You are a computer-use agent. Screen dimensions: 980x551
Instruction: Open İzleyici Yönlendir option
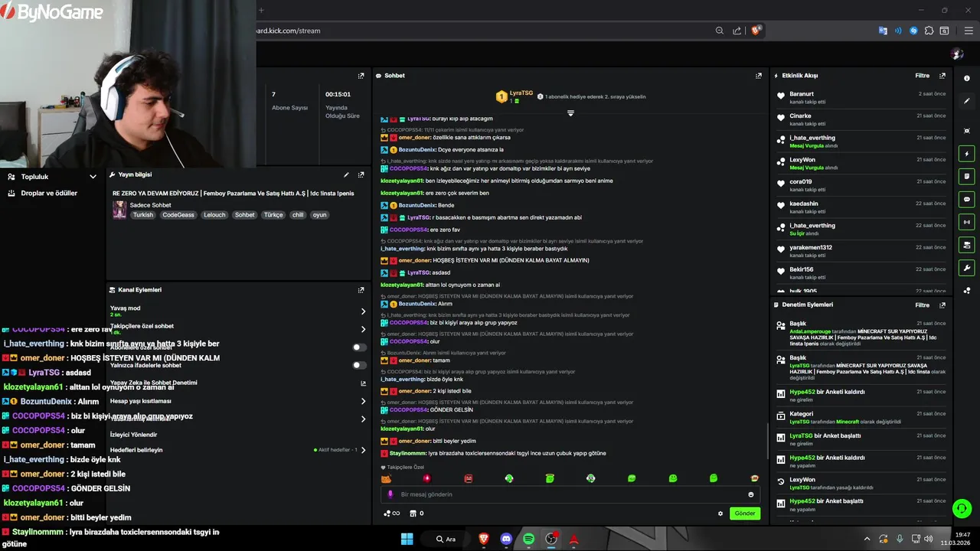pyautogui.click(x=133, y=435)
